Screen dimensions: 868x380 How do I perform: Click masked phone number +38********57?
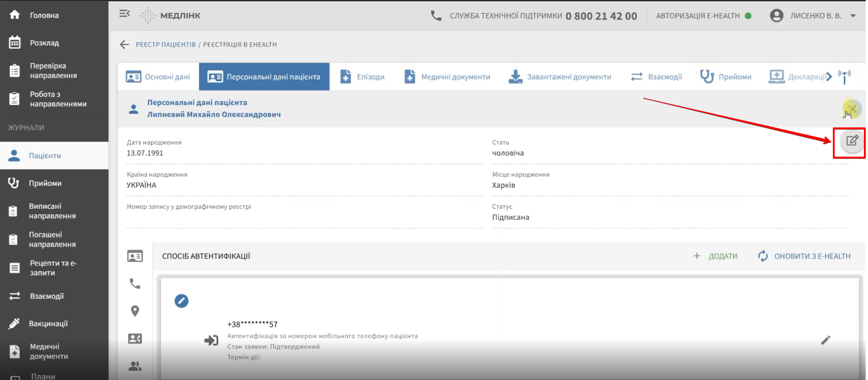253,324
